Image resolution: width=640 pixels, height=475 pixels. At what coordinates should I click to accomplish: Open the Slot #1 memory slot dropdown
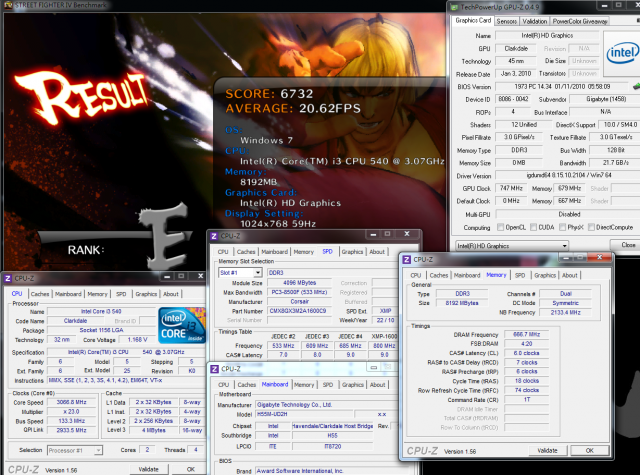point(240,273)
